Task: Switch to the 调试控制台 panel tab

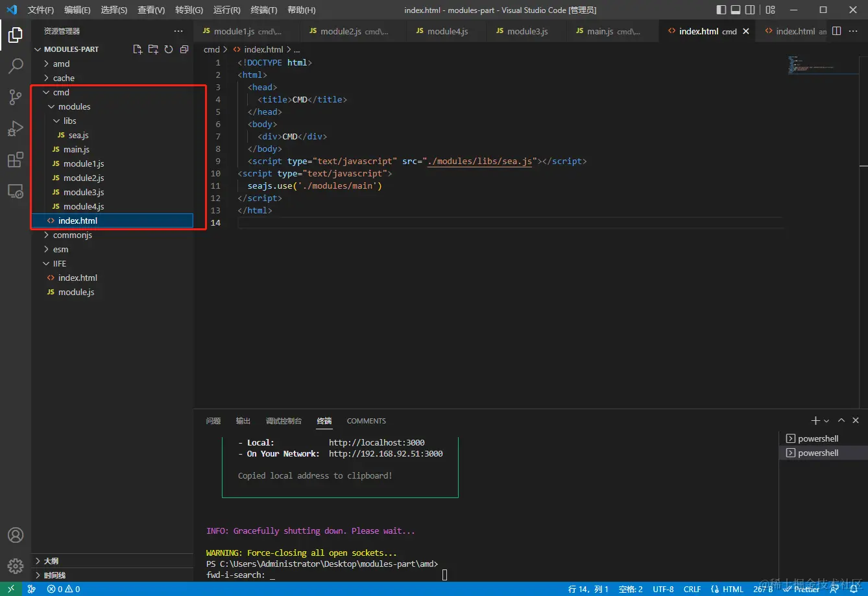Action: tap(283, 421)
